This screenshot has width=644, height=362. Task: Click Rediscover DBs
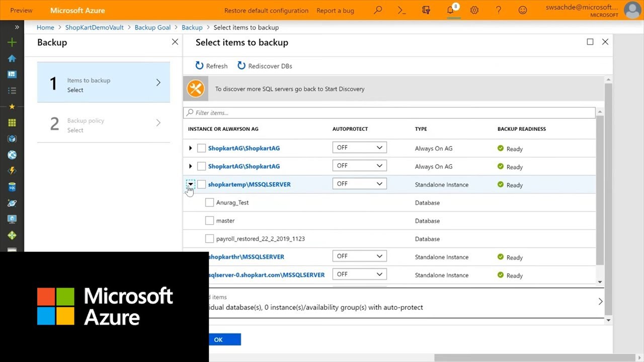click(x=265, y=66)
